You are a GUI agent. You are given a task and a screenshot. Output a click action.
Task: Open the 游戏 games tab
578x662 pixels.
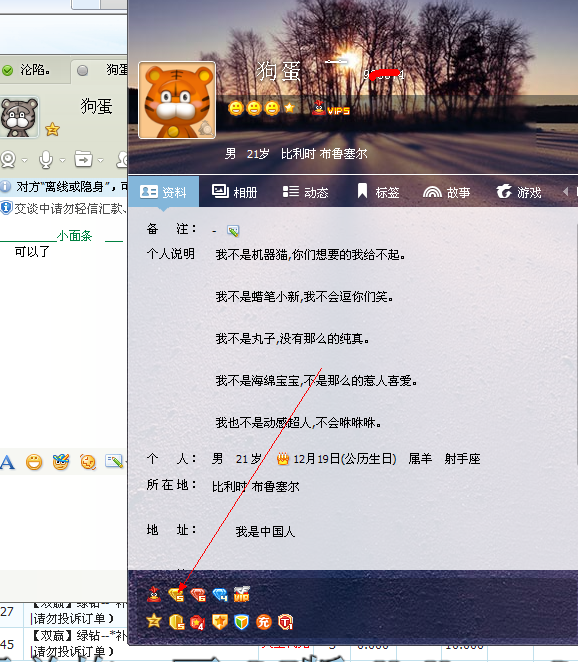(x=518, y=192)
